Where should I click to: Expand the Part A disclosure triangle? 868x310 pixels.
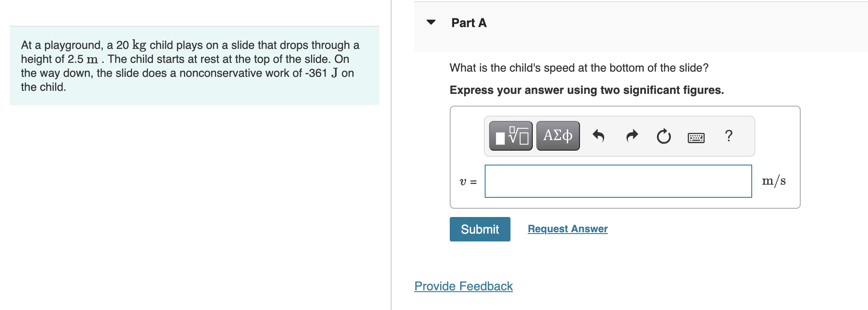click(x=431, y=23)
